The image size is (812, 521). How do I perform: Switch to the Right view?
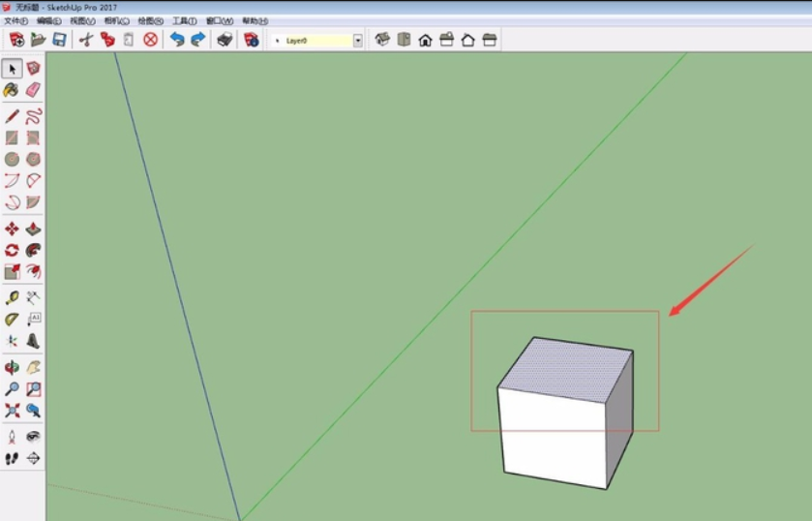[446, 40]
